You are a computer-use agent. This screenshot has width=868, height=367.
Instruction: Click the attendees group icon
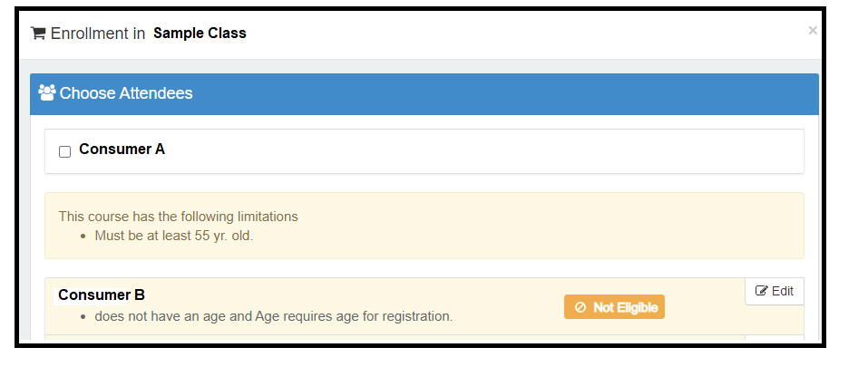point(47,92)
